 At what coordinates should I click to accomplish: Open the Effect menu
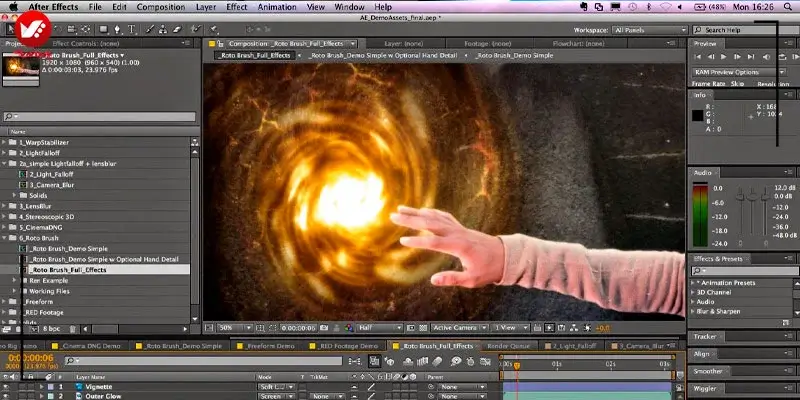click(237, 7)
